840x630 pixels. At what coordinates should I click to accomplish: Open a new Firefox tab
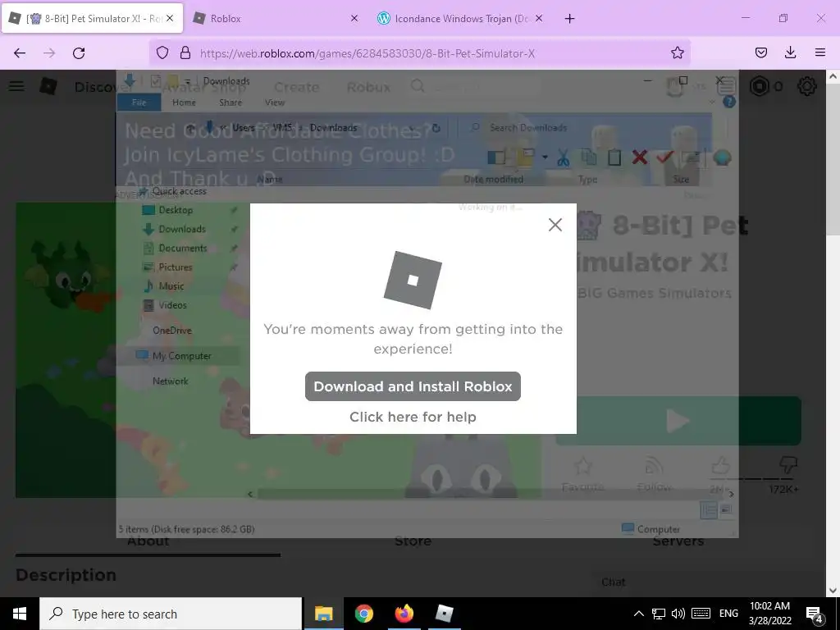point(569,19)
